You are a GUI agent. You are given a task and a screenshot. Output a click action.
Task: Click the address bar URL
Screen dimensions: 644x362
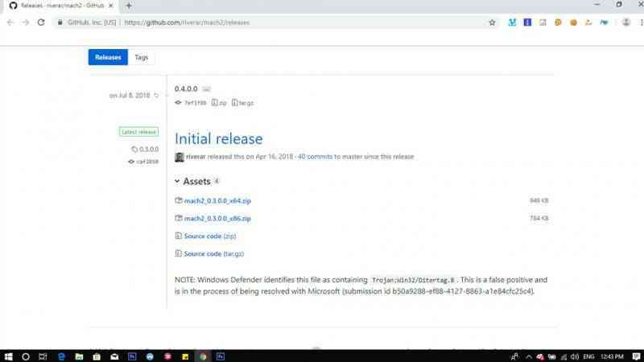187,23
